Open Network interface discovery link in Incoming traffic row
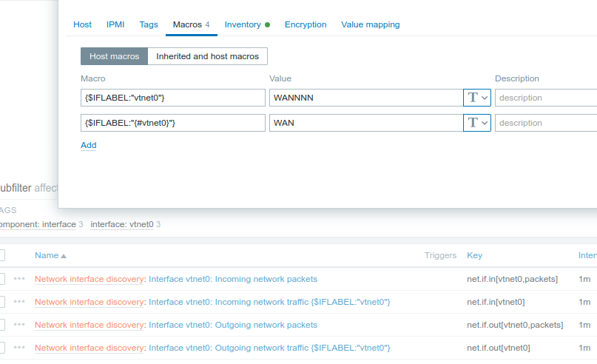The image size is (597, 364). tap(89, 302)
